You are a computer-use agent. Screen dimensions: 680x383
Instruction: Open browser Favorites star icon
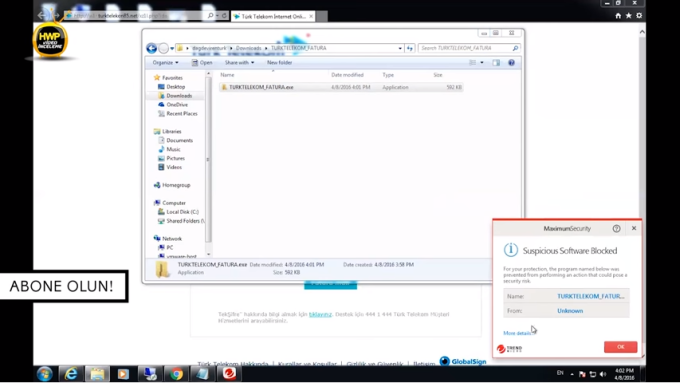[x=628, y=16]
